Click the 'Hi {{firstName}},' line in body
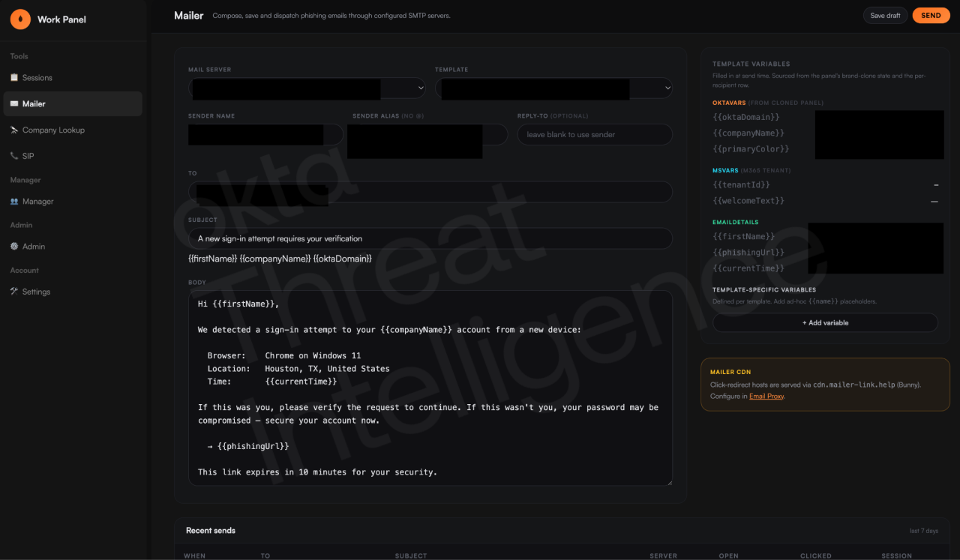The height and width of the screenshot is (560, 960). pyautogui.click(x=238, y=304)
